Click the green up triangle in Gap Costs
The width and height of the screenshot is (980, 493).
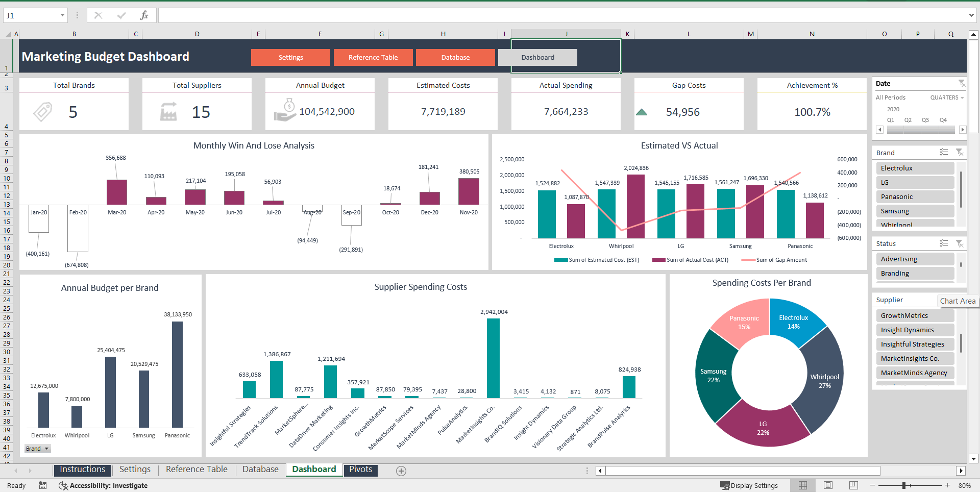pos(642,112)
